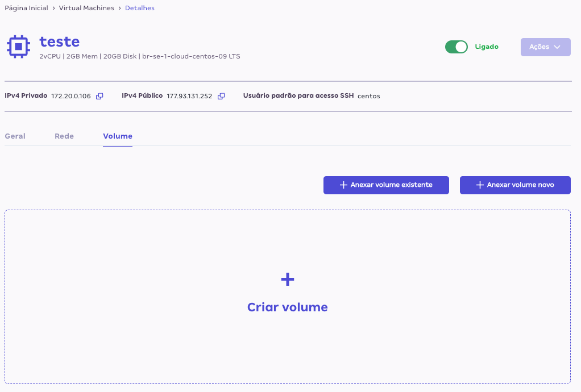The width and height of the screenshot is (581, 392).
Task: Copy the public IPv4 address
Action: [x=221, y=96]
